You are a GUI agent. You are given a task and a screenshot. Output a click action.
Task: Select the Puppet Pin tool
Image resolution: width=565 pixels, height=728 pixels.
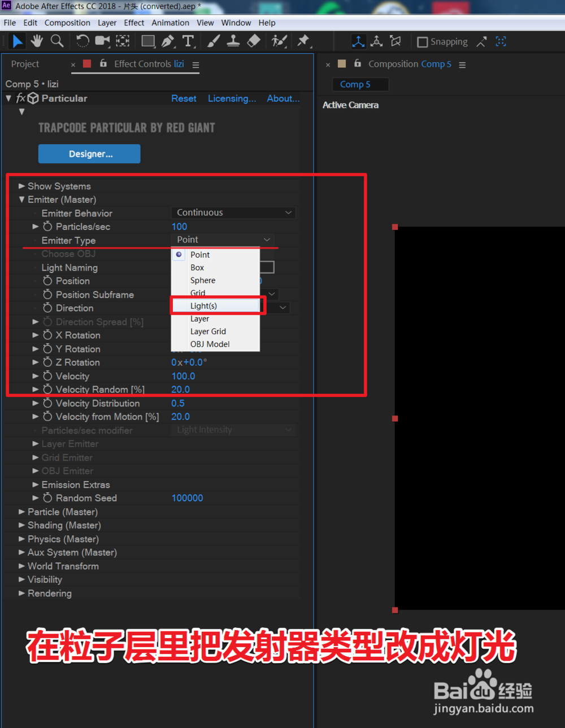(303, 41)
